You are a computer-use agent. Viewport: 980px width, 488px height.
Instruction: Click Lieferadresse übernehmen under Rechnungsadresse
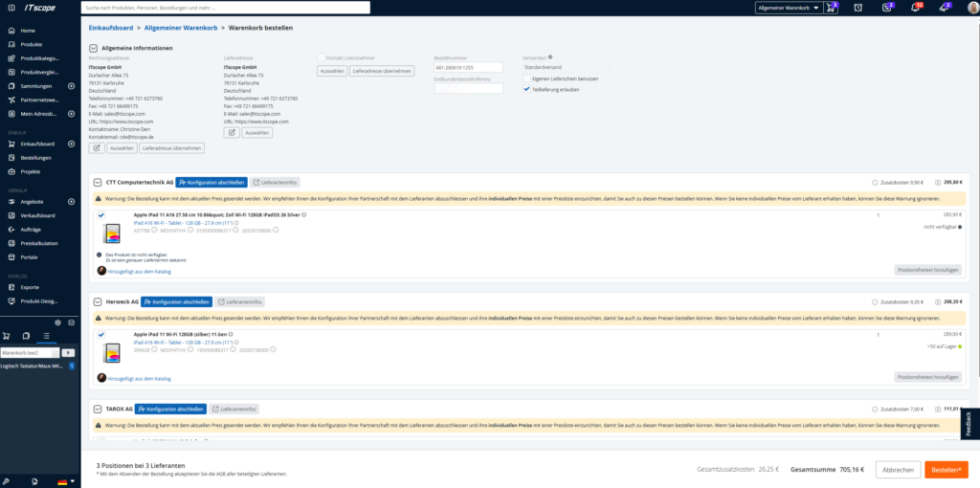coord(172,148)
